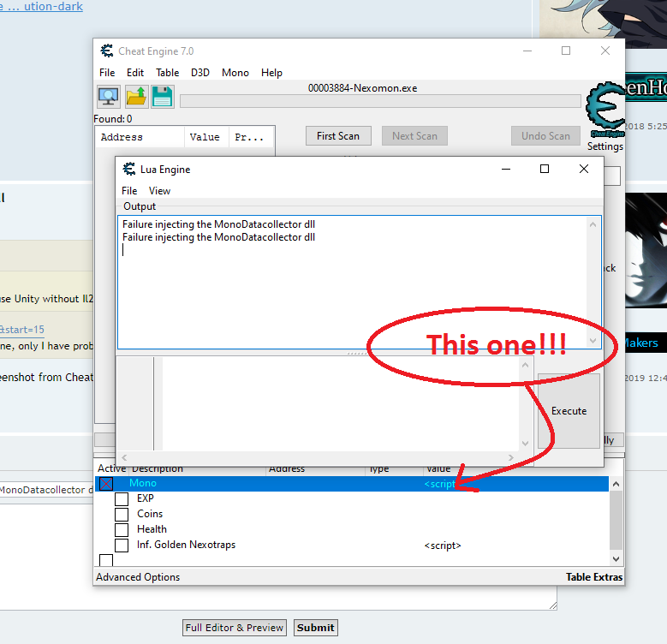Click the Next Scan button
This screenshot has width=667, height=644.
[x=414, y=135]
